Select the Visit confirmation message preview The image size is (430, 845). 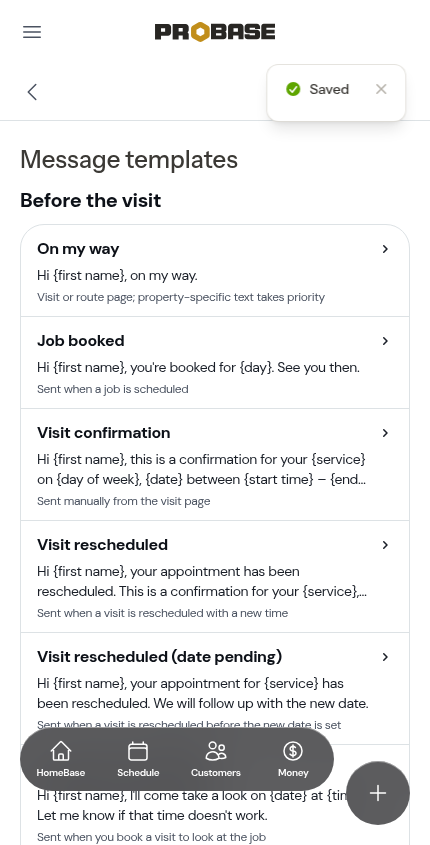(x=202, y=469)
